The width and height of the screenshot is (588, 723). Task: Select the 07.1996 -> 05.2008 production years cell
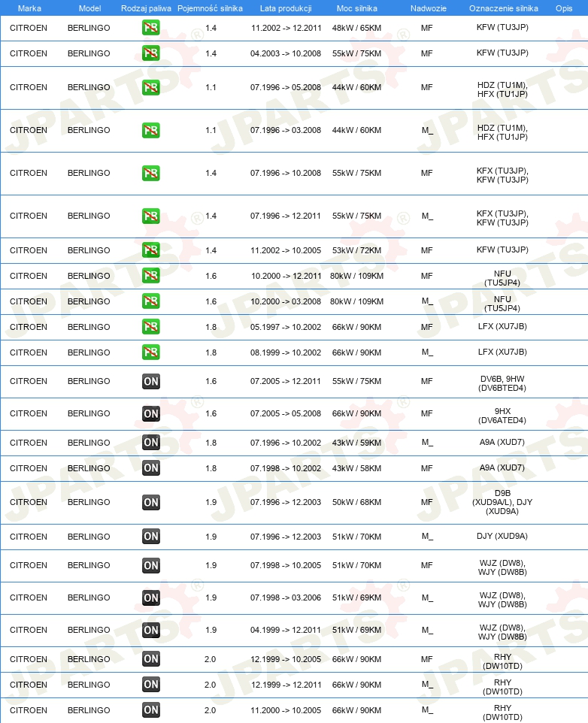pos(286,87)
